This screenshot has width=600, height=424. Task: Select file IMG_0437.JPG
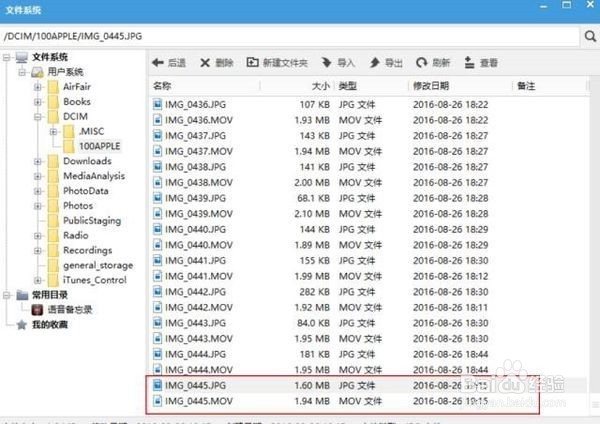pyautogui.click(x=195, y=136)
